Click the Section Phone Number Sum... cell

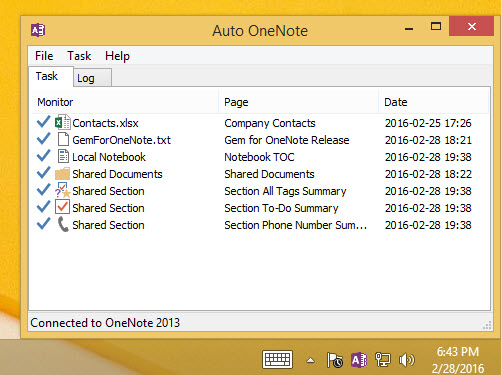[x=296, y=225]
